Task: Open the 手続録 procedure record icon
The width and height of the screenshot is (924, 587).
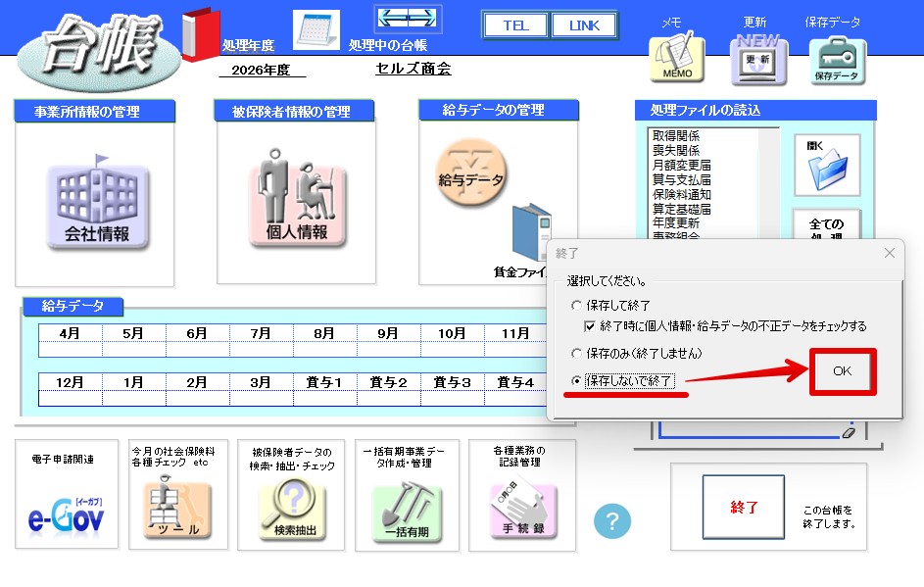Action: 522,510
